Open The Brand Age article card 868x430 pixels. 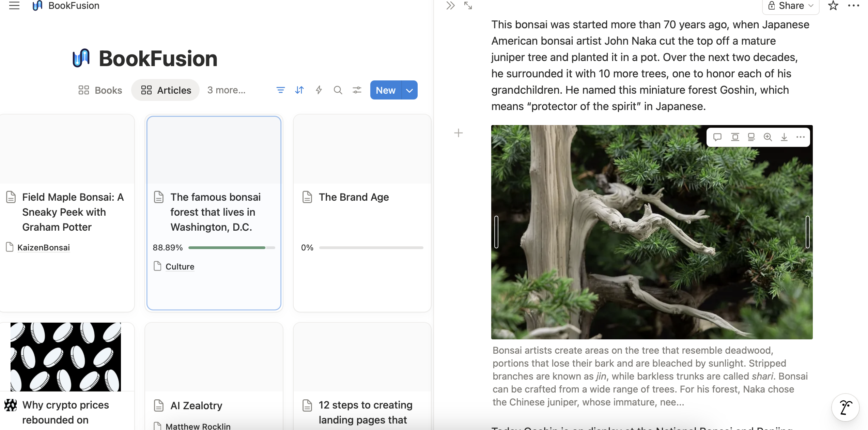point(362,213)
